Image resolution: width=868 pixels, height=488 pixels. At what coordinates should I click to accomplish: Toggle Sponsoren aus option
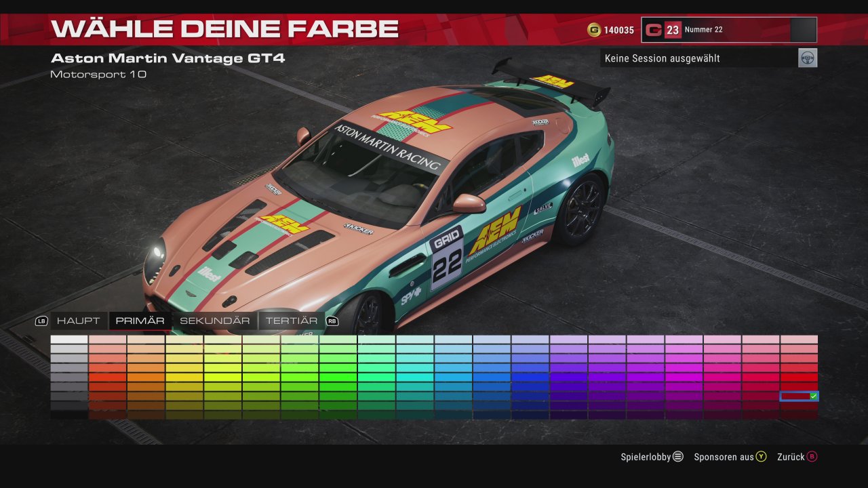[724, 457]
